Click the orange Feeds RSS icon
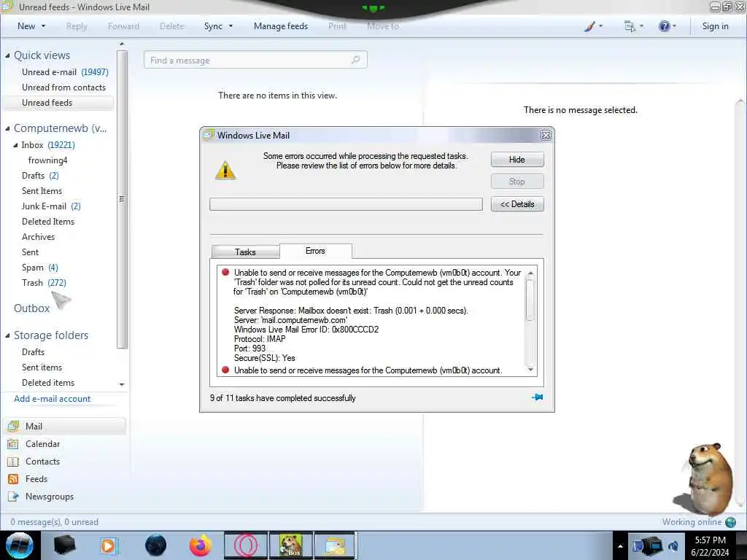 (x=13, y=479)
